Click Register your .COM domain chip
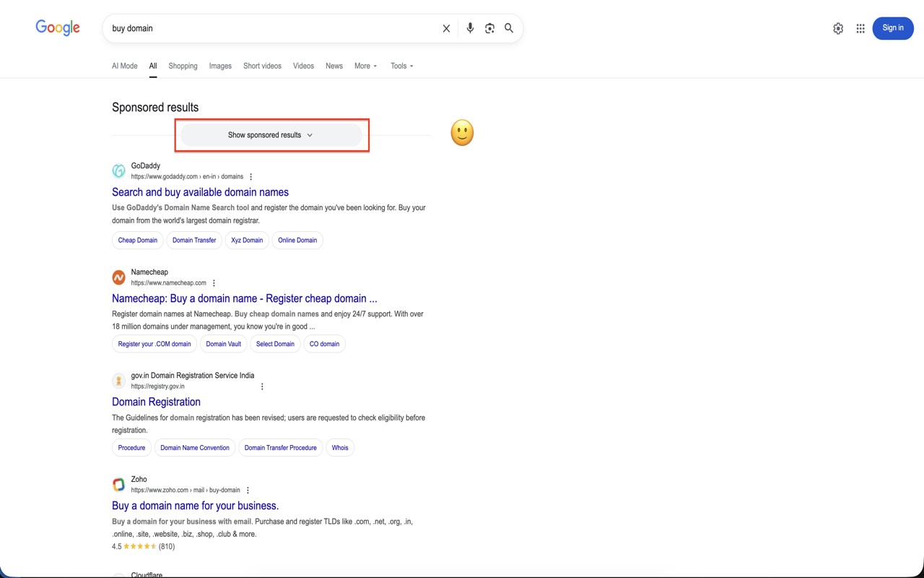This screenshot has height=578, width=924. coord(154,344)
